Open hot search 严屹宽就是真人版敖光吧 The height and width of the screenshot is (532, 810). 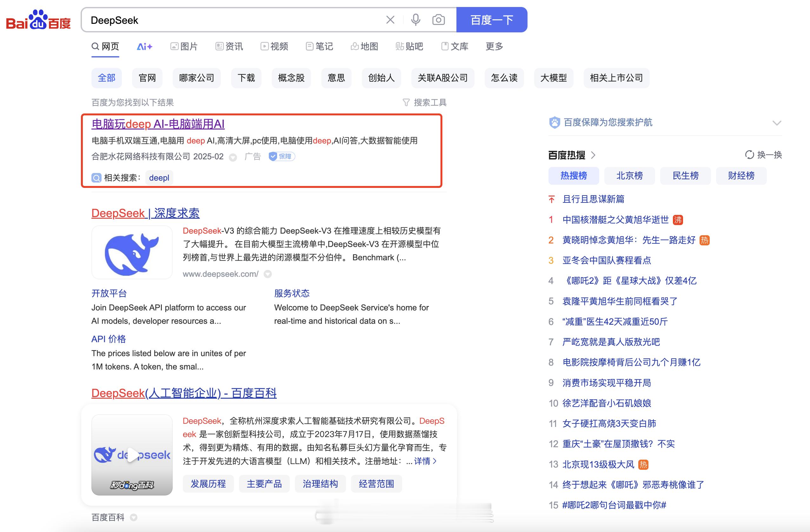pyautogui.click(x=611, y=342)
